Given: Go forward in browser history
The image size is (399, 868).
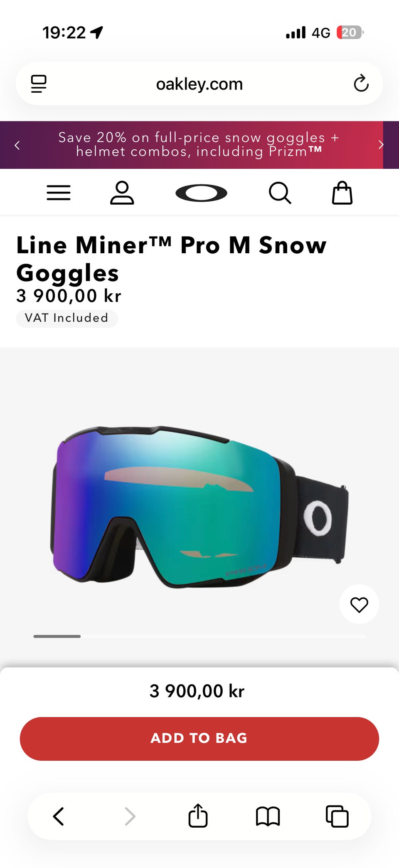Looking at the screenshot, I should (x=130, y=816).
